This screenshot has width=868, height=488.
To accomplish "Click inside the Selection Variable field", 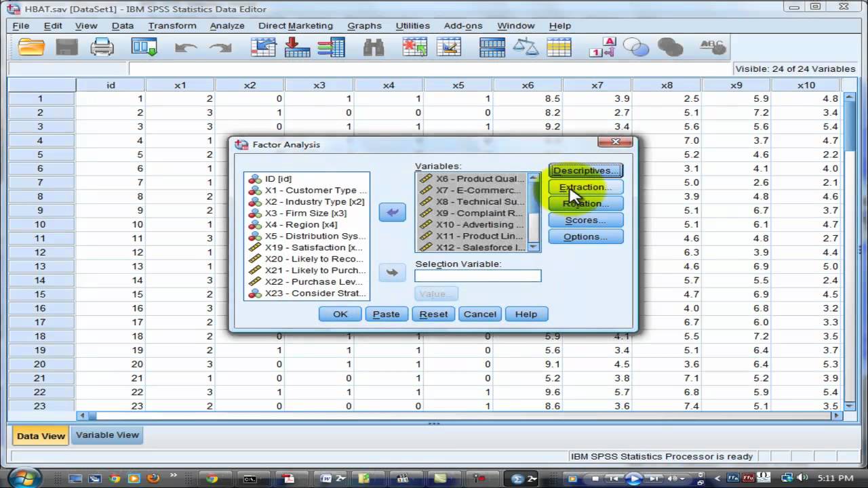I will point(478,276).
